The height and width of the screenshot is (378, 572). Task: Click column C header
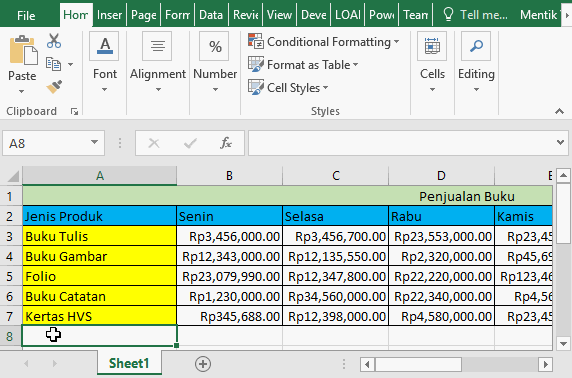(336, 176)
